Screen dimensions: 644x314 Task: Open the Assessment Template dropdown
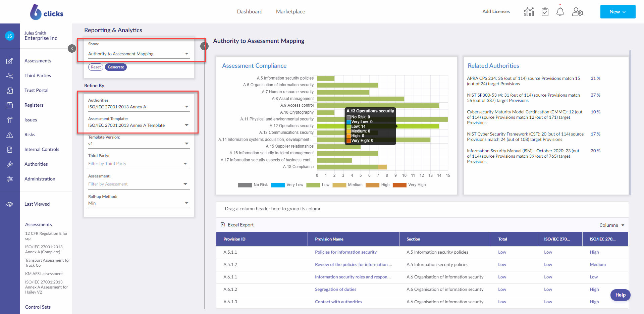click(x=139, y=125)
